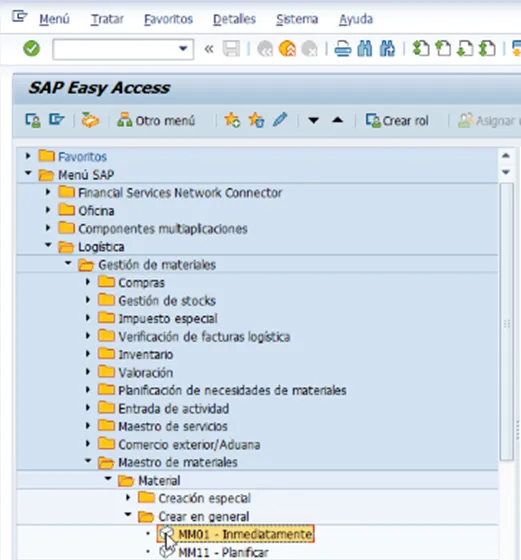Collapse the Crear en general node
This screenshot has height=560, width=521.
[x=128, y=515]
